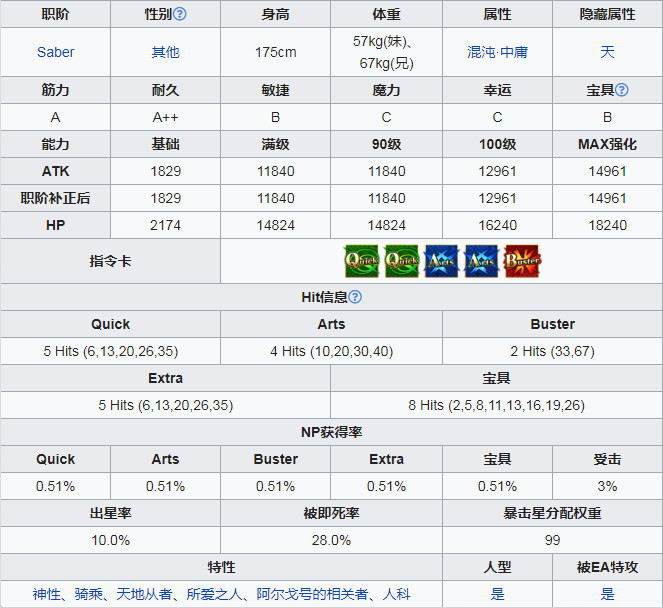Screen dimensions: 663x608
Task: Open the 混沌 alignment link
Action: tap(481, 52)
